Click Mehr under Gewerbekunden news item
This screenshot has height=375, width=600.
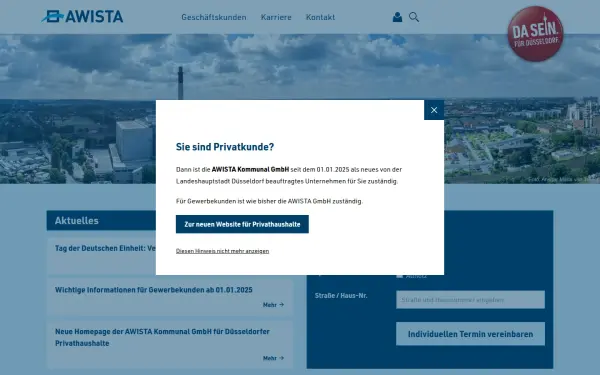pos(273,305)
